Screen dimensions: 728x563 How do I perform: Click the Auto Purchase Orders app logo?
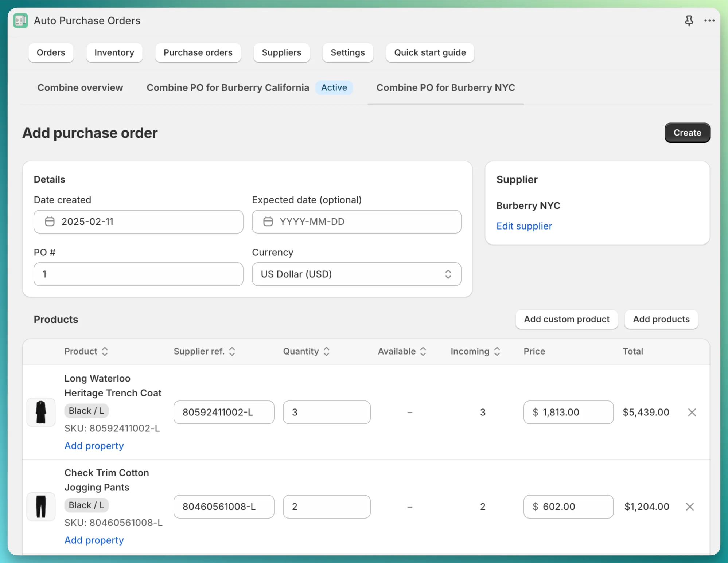pyautogui.click(x=20, y=21)
